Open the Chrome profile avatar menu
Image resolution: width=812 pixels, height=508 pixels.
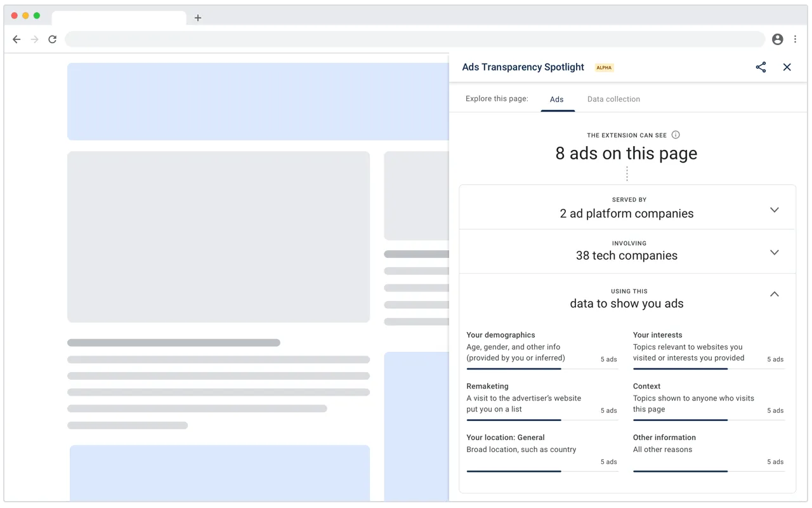[777, 39]
